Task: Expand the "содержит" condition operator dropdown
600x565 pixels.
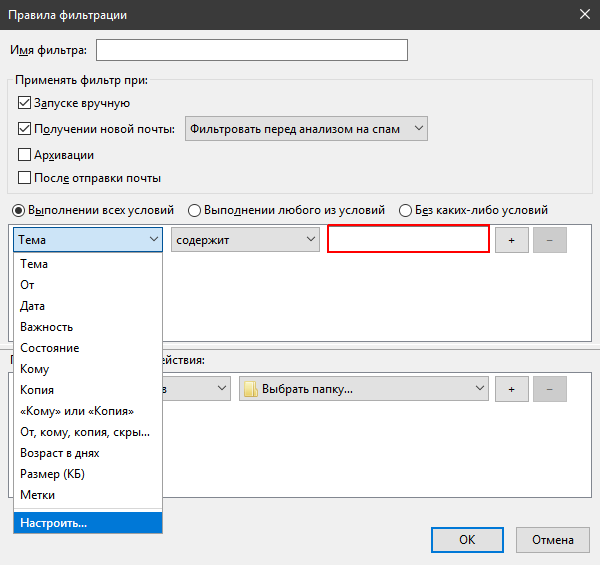Action: coord(245,240)
